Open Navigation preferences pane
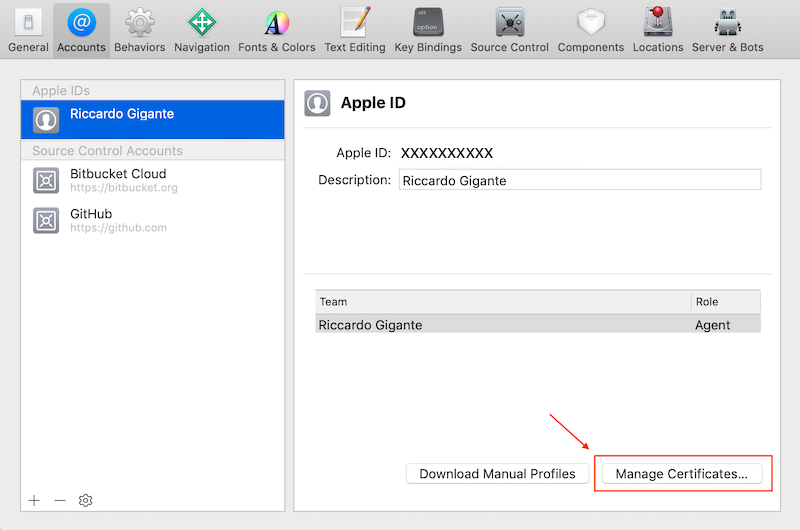This screenshot has width=800, height=530. coord(202,30)
